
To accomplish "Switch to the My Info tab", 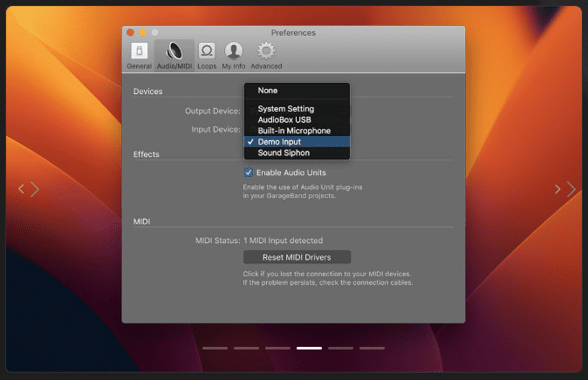I will tap(233, 56).
